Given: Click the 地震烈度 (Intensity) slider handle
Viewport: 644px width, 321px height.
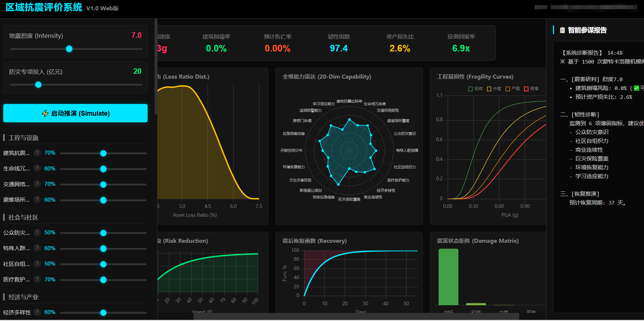Looking at the screenshot, I should [69, 49].
